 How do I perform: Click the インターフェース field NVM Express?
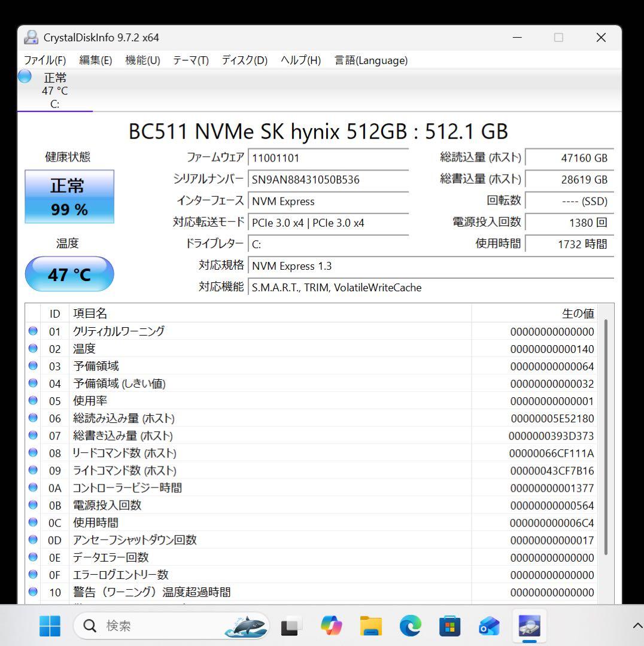point(328,201)
